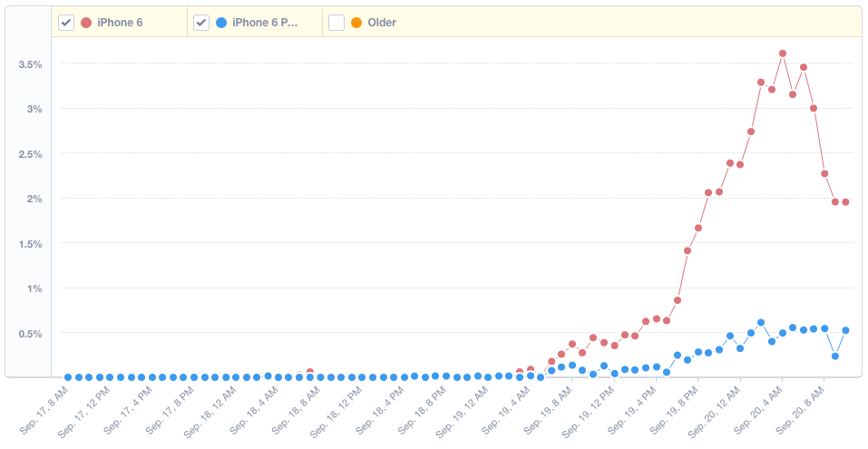This screenshot has width=868, height=449.
Task: Select the "Older" legend label
Action: pyautogui.click(x=382, y=23)
